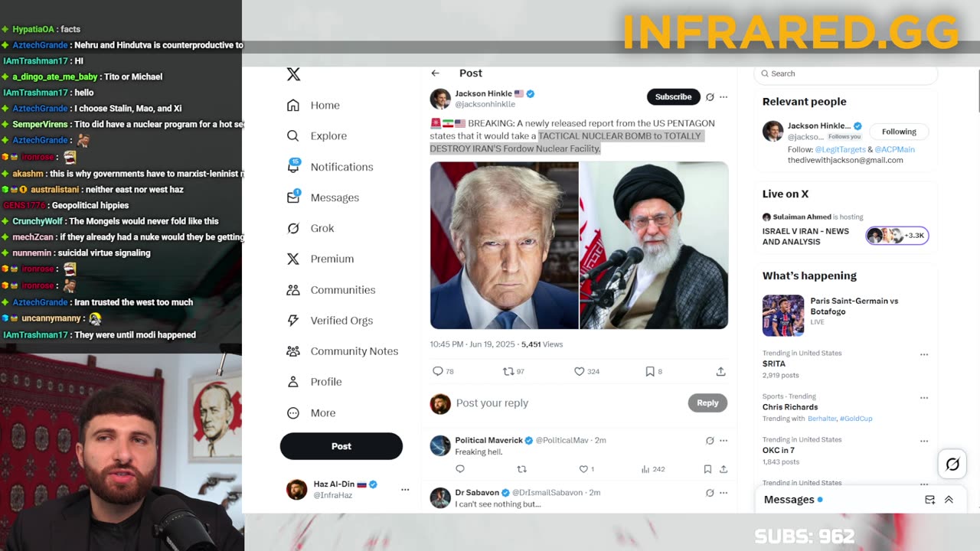Open more options on Jackson Hinkle's post
This screenshot has width=980, height=551.
pyautogui.click(x=724, y=97)
